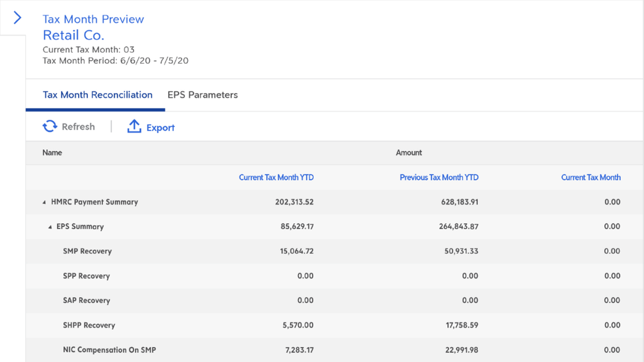Click the Export upload icon
This screenshot has height=362, width=644.
click(x=134, y=126)
